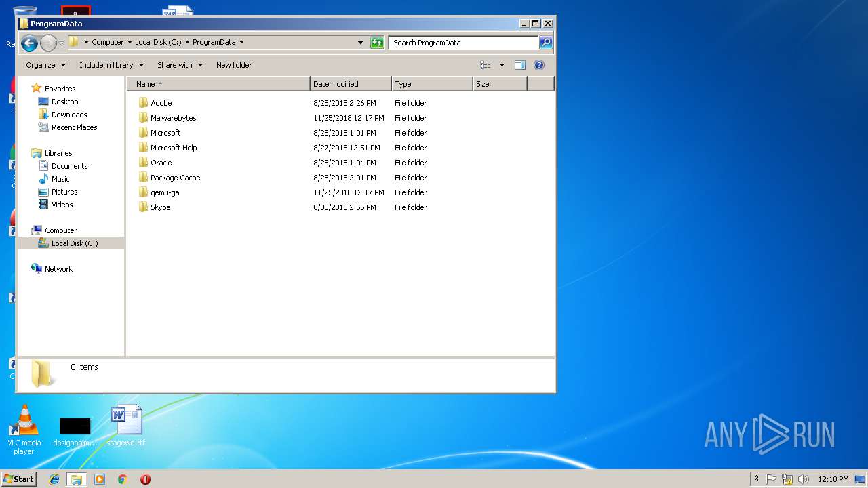Select the Microsoft Help folder
The image size is (868, 488).
tap(174, 148)
